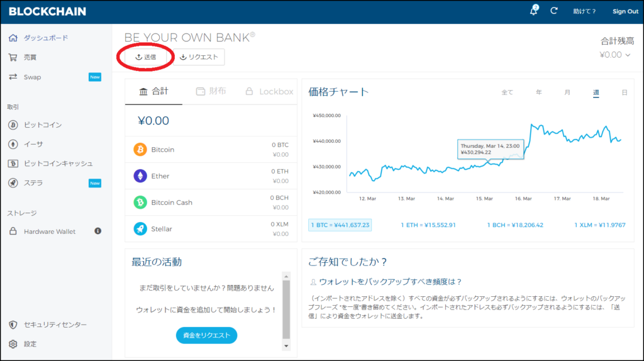Click the 設定 gear icon

click(13, 344)
